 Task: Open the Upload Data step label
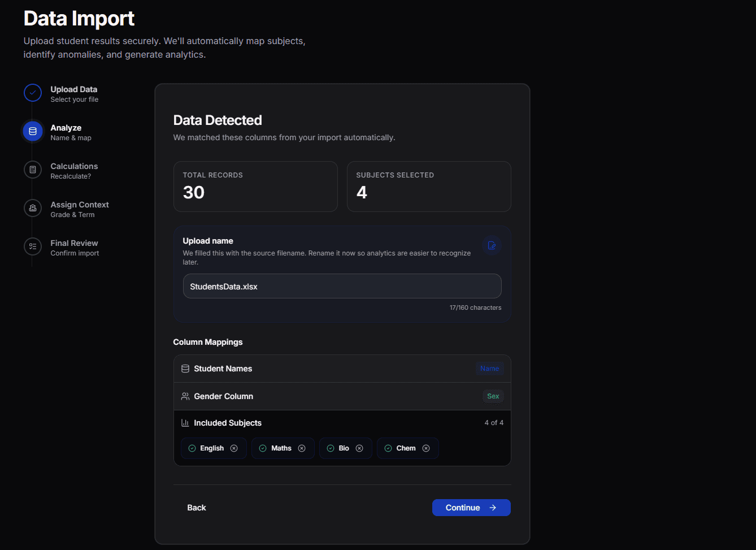pos(74,89)
